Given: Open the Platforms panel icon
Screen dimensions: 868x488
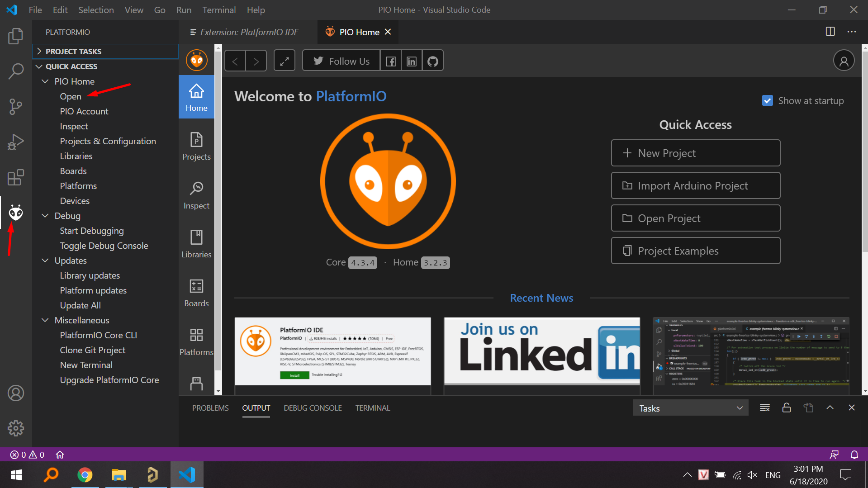Looking at the screenshot, I should tap(196, 341).
